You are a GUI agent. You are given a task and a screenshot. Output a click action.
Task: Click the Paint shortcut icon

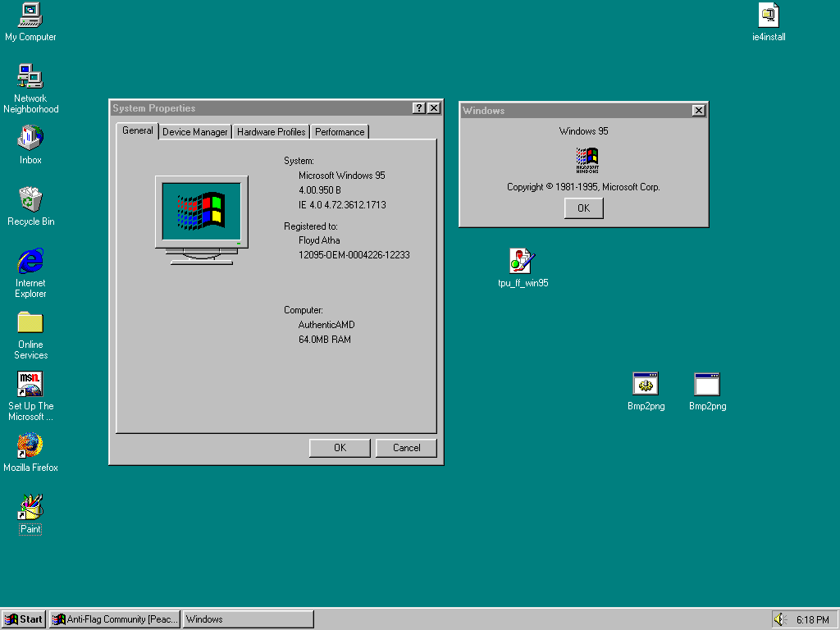pyautogui.click(x=30, y=508)
